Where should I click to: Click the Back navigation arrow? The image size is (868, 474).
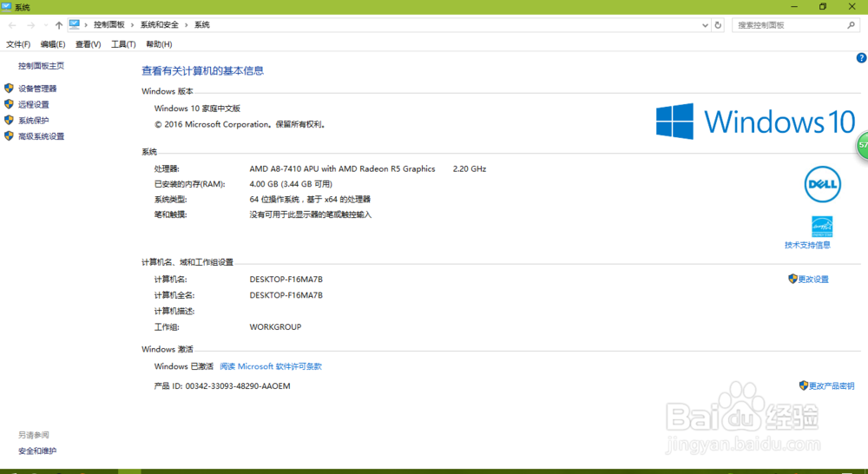(x=12, y=25)
